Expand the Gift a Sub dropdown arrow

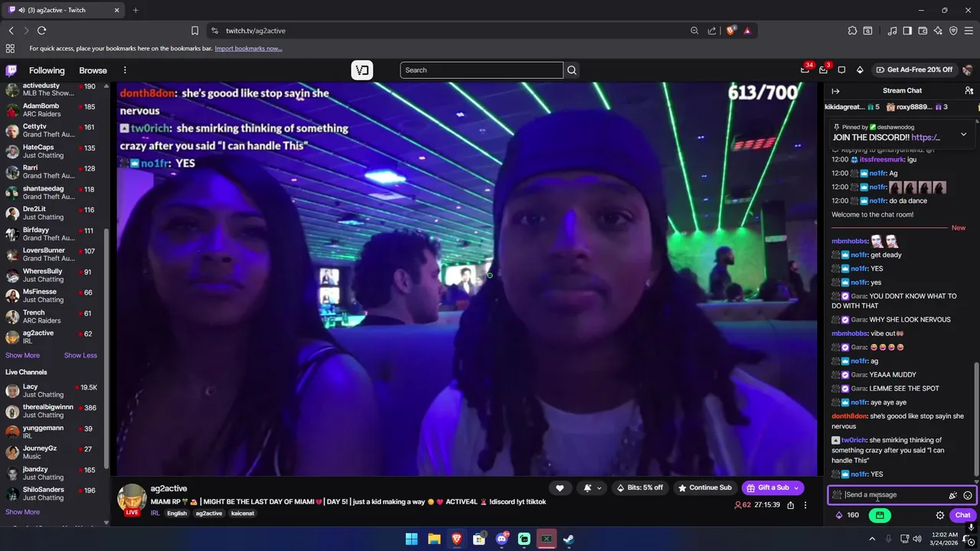(796, 488)
